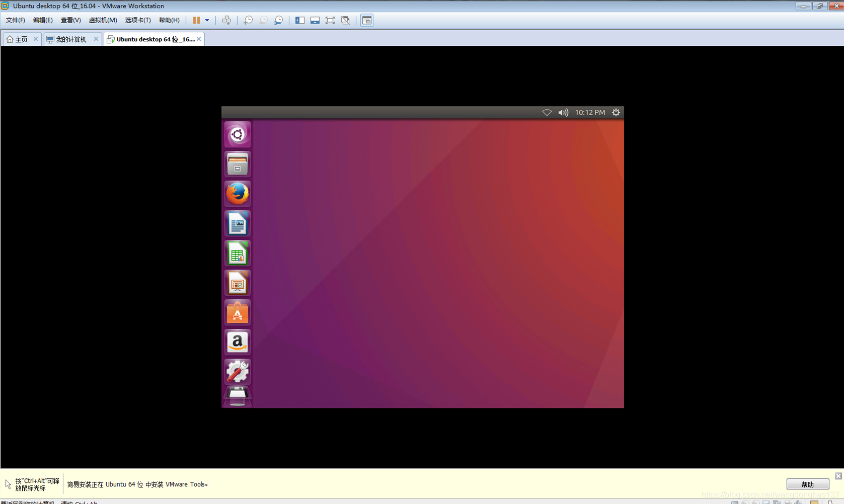Toggle the thumbnail bar view
Screen dimensions: 844x504
pos(315,20)
